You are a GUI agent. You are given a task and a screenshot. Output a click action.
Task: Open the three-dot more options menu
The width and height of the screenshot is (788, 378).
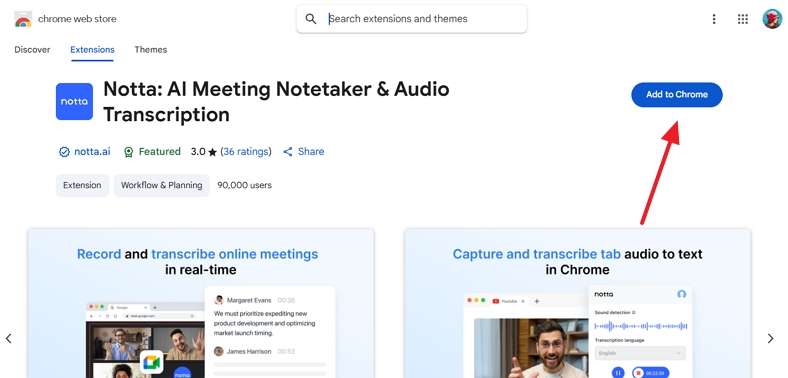point(714,19)
